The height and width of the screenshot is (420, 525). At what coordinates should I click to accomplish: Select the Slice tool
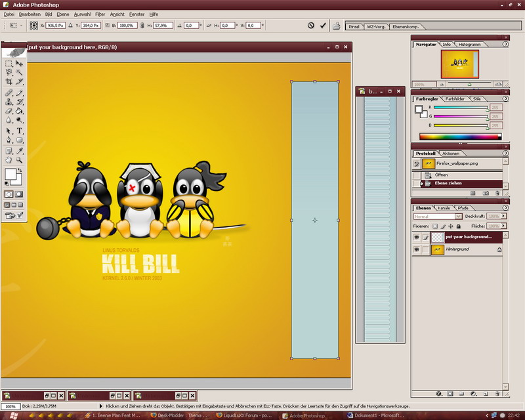pos(20,81)
